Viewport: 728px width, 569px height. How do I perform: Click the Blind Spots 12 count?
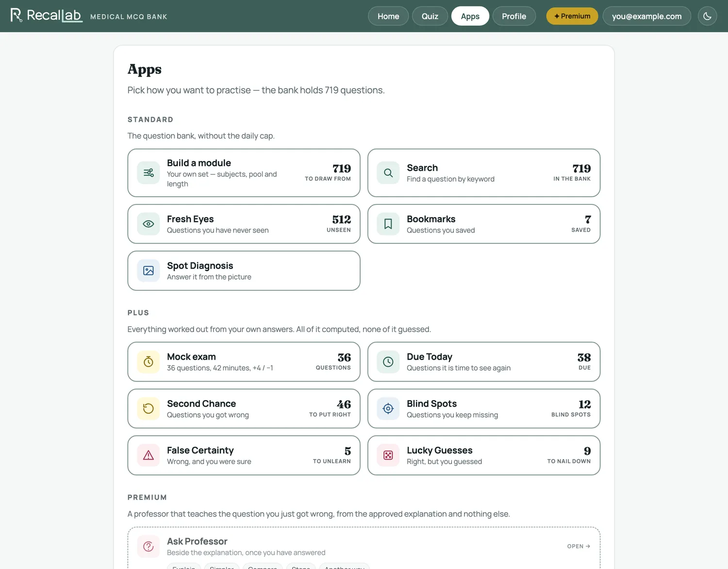point(571,408)
